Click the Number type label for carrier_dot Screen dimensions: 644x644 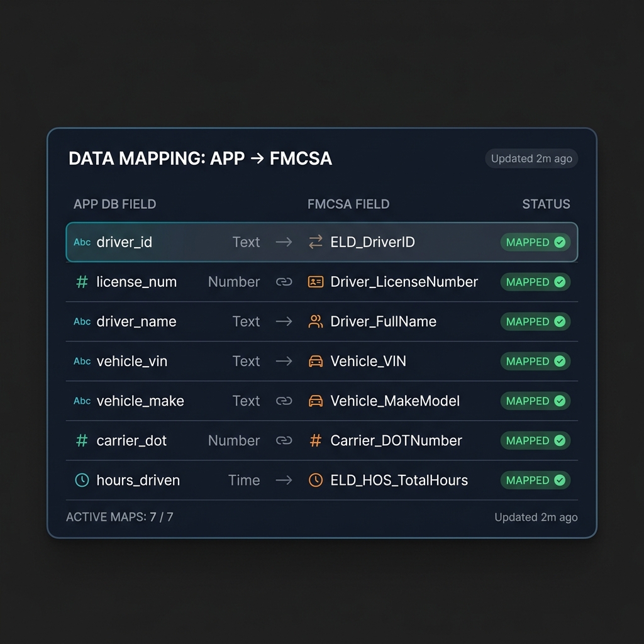pos(234,440)
